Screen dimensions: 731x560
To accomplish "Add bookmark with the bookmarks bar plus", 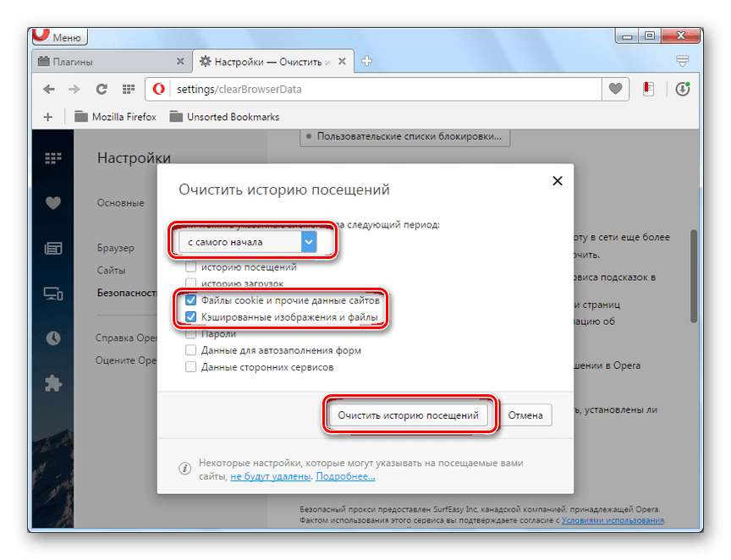I will pyautogui.click(x=48, y=117).
